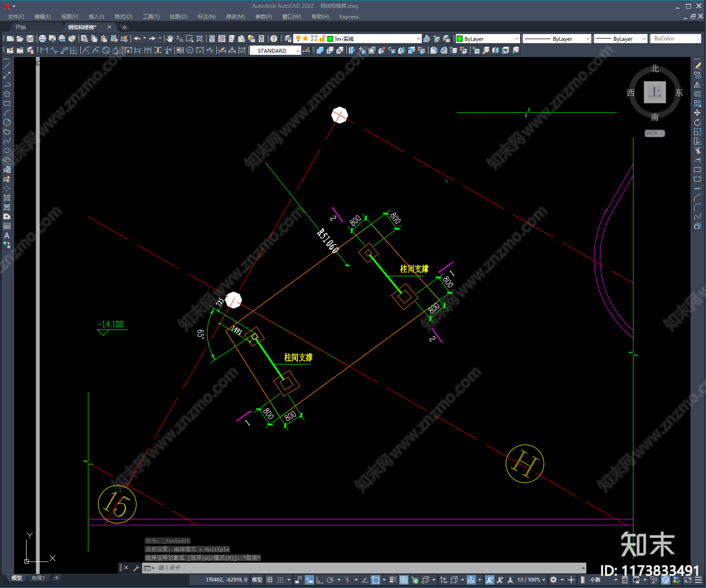Click the new drawing tab plus button
Screen dimensions: 706x588
(124, 27)
